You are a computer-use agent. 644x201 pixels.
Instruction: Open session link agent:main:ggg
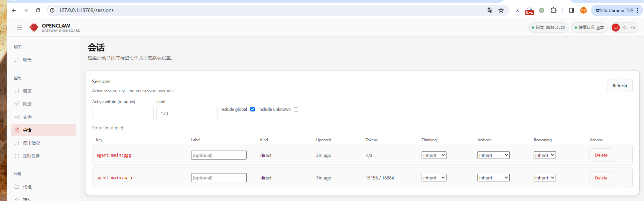[x=114, y=155]
